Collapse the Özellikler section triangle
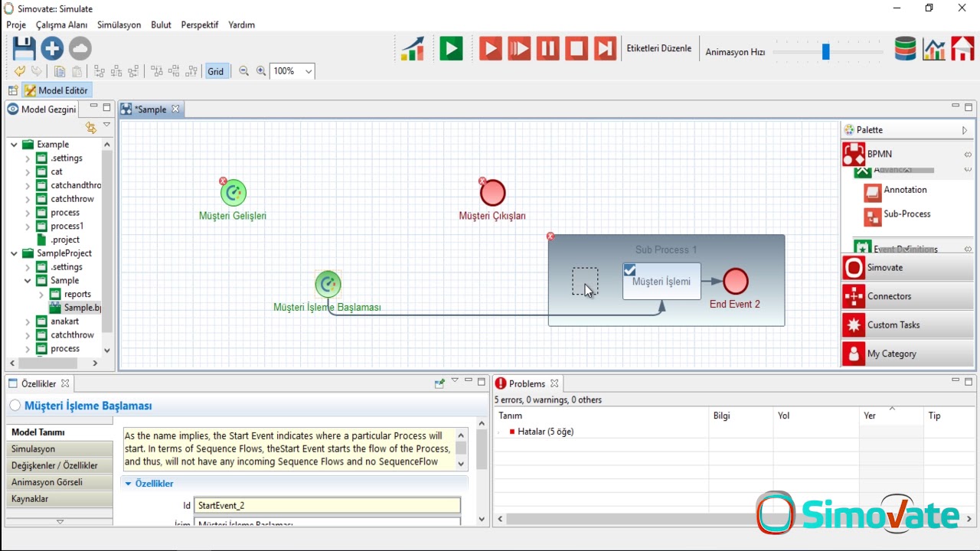The height and width of the screenshot is (551, 980). click(129, 484)
